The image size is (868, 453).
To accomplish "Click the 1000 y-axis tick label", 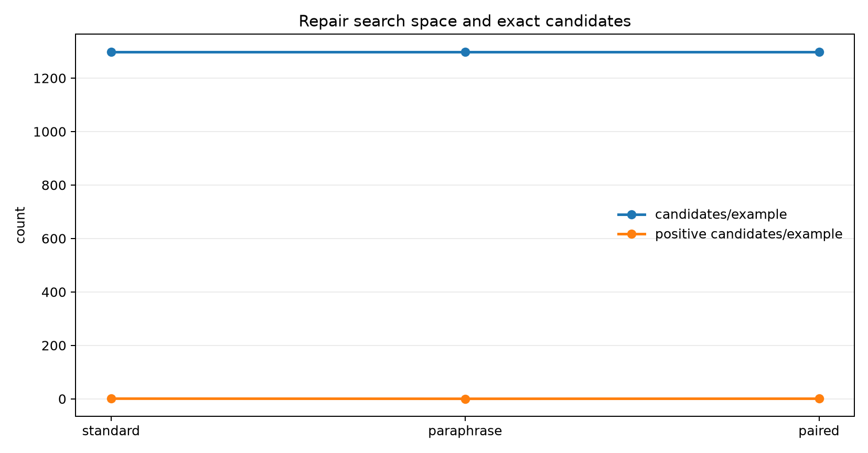I will pos(50,132).
